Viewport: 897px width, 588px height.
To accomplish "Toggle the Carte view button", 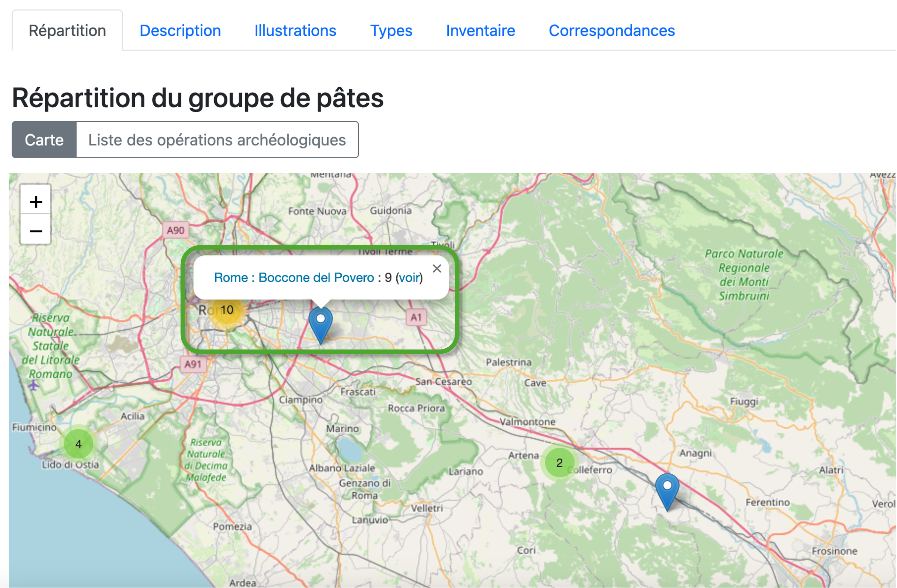I will pyautogui.click(x=44, y=140).
